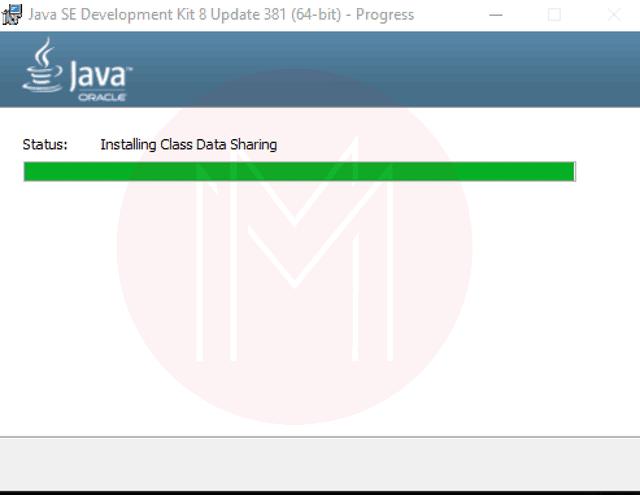Click the greyed-out maximize button
This screenshot has height=495, width=640.
[554, 15]
